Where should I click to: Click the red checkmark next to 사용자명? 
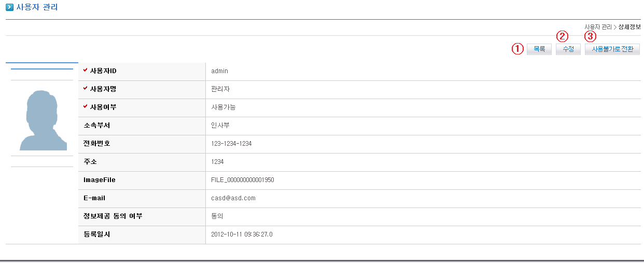point(86,88)
